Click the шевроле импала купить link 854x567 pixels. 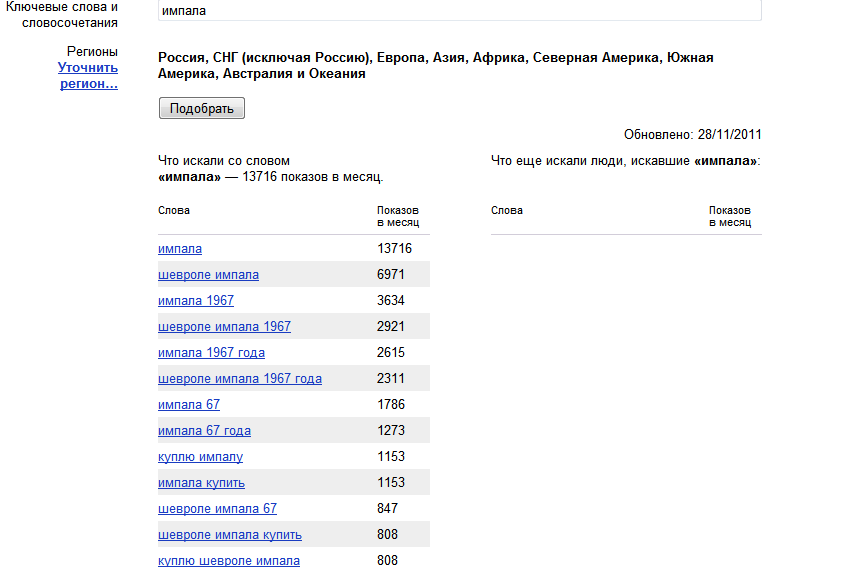(230, 535)
